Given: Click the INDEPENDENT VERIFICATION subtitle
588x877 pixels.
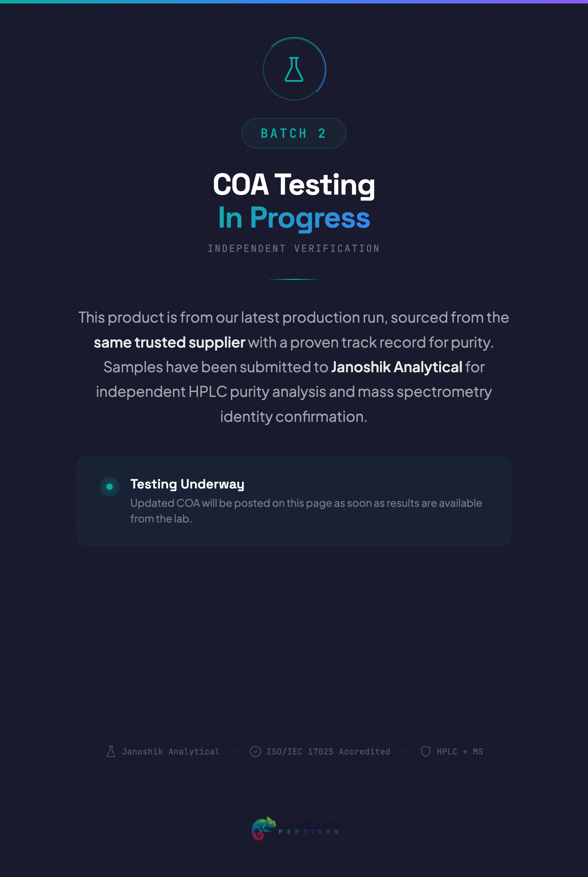Looking at the screenshot, I should [294, 248].
